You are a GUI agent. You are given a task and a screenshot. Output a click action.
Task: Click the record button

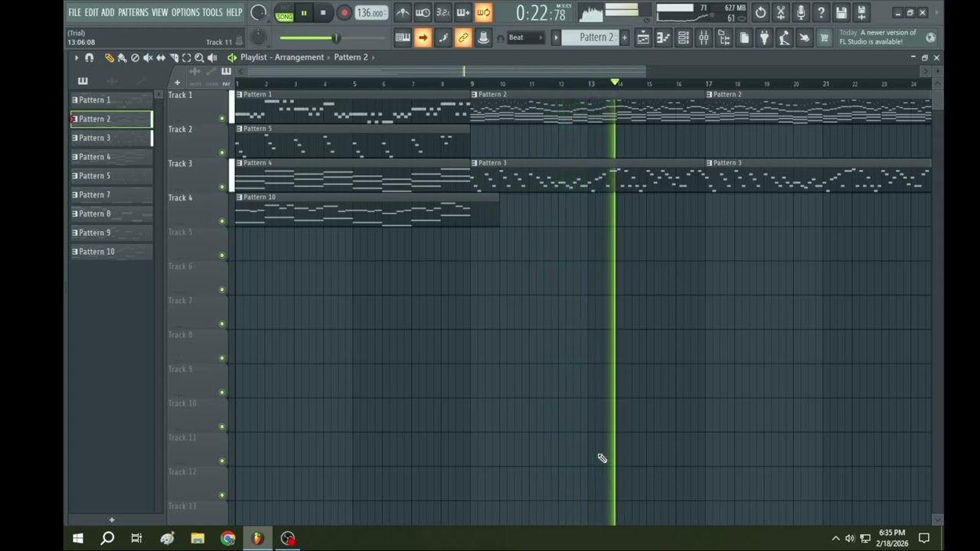(x=344, y=13)
